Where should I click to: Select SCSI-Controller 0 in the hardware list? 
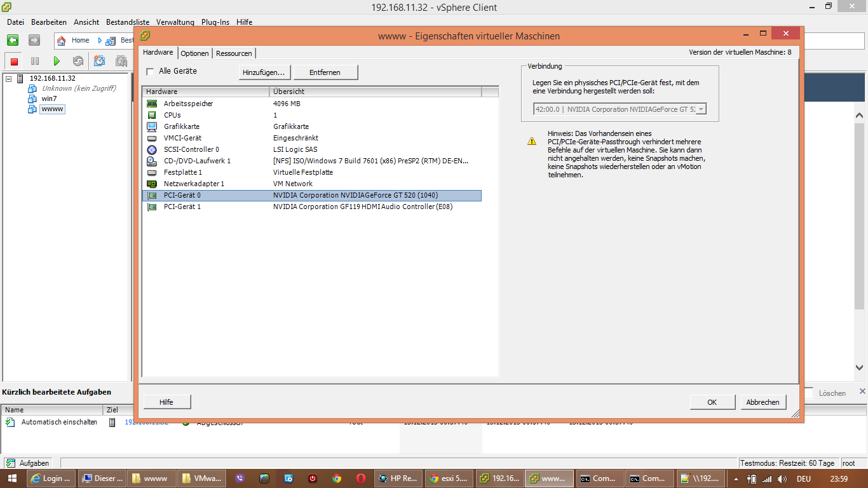(x=312, y=149)
